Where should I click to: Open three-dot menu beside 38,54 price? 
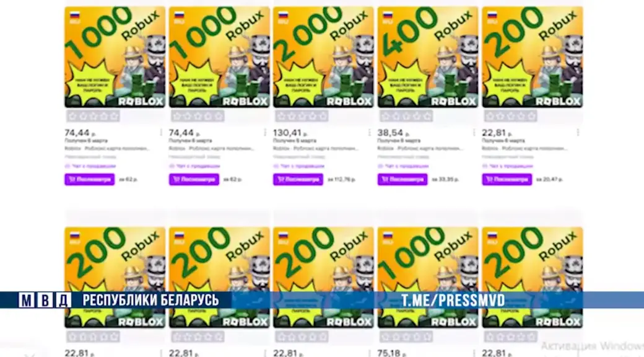click(474, 133)
